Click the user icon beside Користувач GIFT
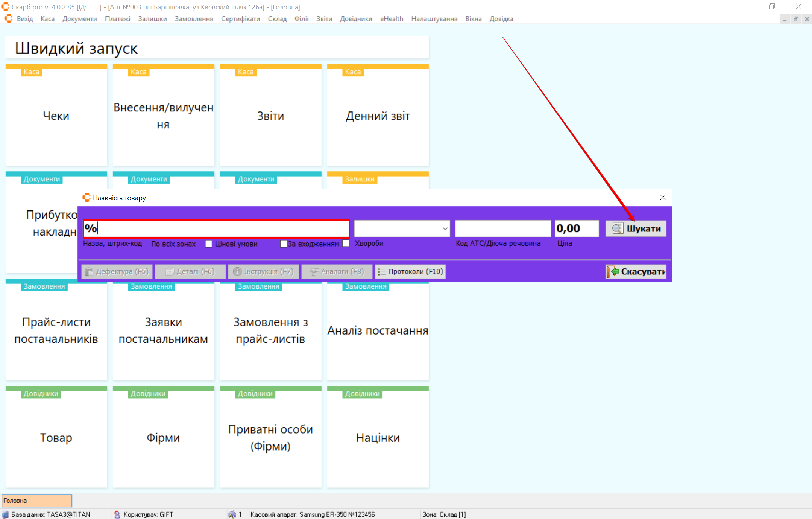The width and height of the screenshot is (812, 519). [x=117, y=514]
